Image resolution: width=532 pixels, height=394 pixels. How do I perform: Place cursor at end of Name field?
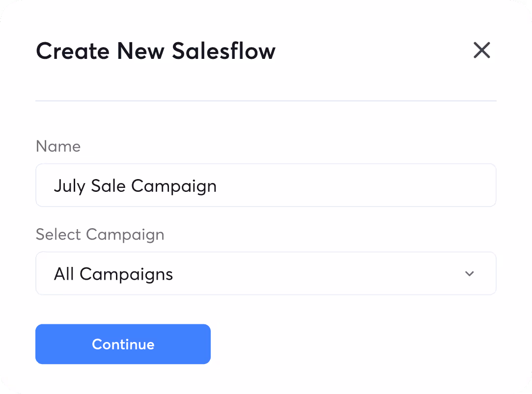(219, 186)
